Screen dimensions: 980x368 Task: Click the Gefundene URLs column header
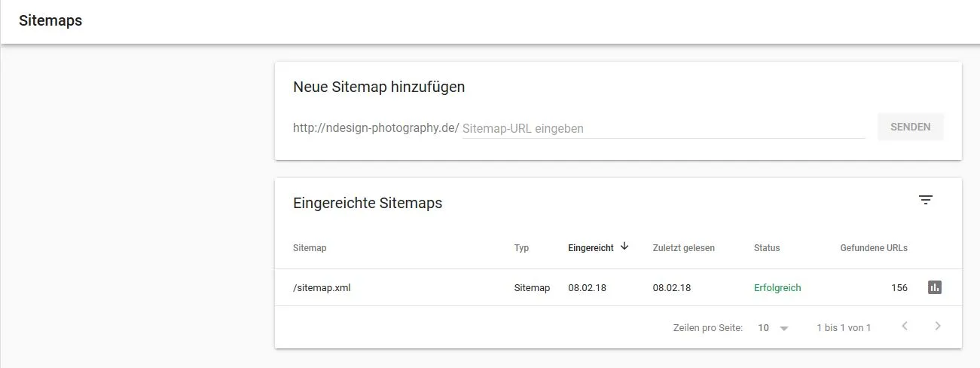pos(874,247)
